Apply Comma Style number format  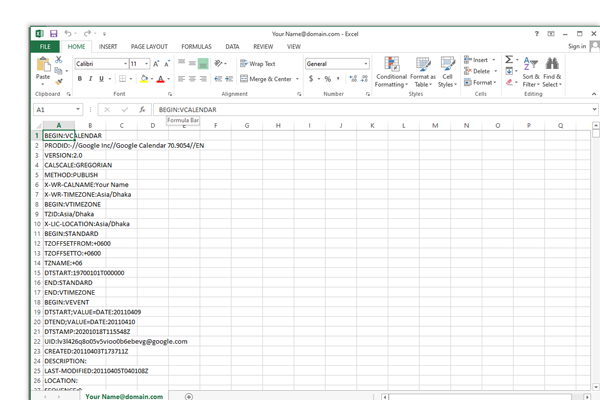coord(338,78)
